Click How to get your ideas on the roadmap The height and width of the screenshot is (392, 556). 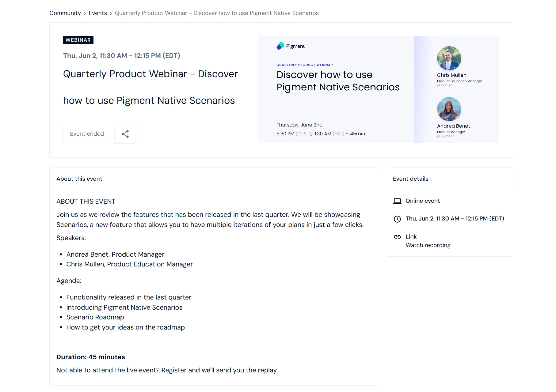click(126, 327)
